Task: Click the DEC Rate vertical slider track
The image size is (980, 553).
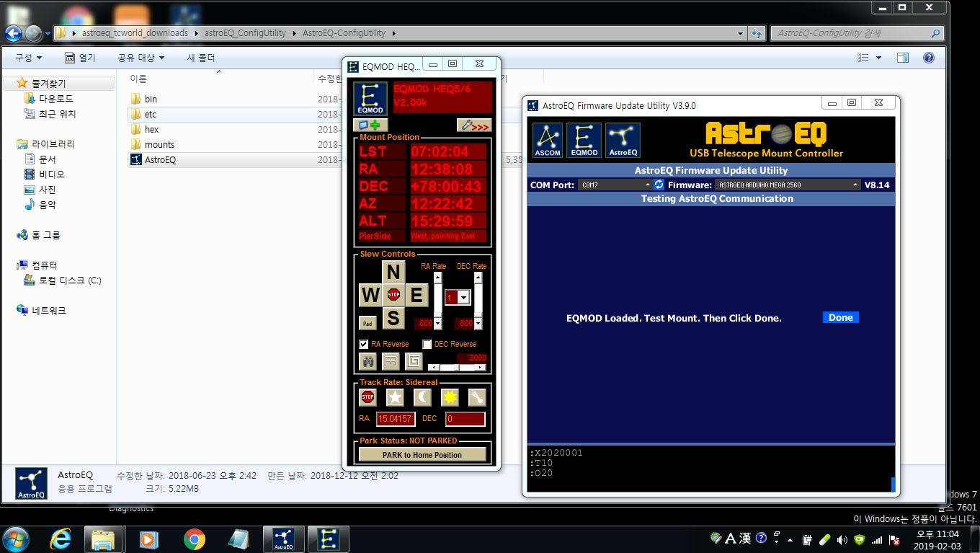Action: point(478,301)
